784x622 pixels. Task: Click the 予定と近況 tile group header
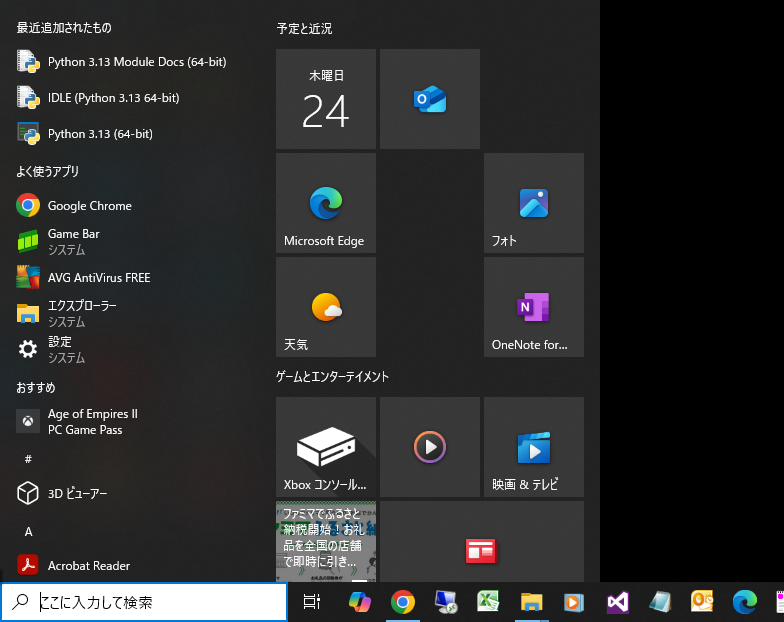304,29
